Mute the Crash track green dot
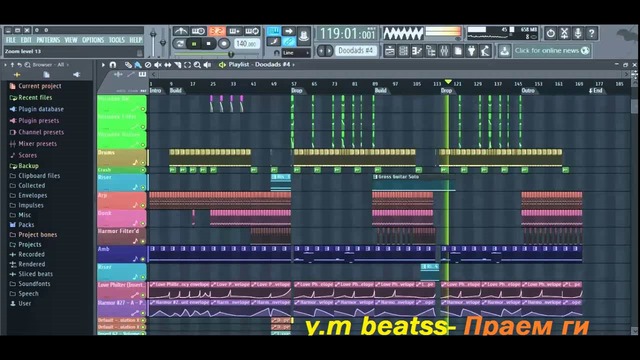Screen dimensions: 640x360 point(143,170)
